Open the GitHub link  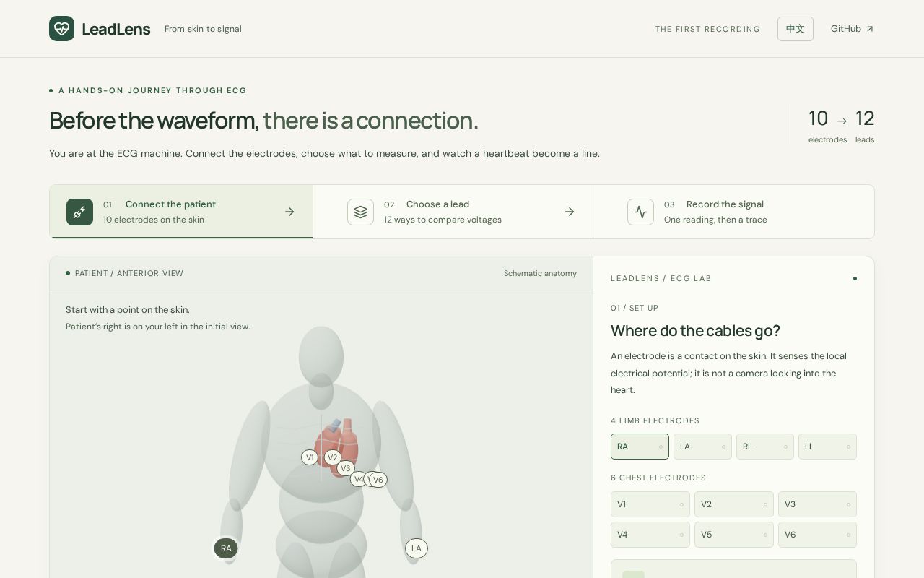point(852,29)
